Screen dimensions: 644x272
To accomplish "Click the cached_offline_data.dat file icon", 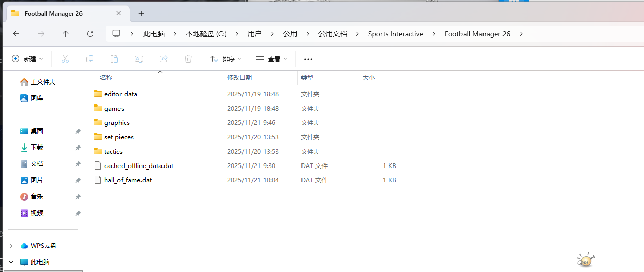I will click(98, 165).
